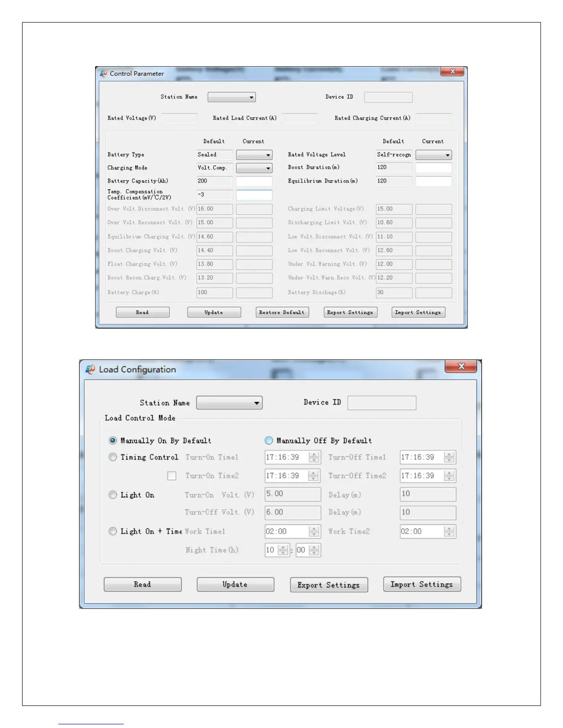Close the Load Configuration window
Viewport: 563px width, 728px height.
(x=461, y=366)
